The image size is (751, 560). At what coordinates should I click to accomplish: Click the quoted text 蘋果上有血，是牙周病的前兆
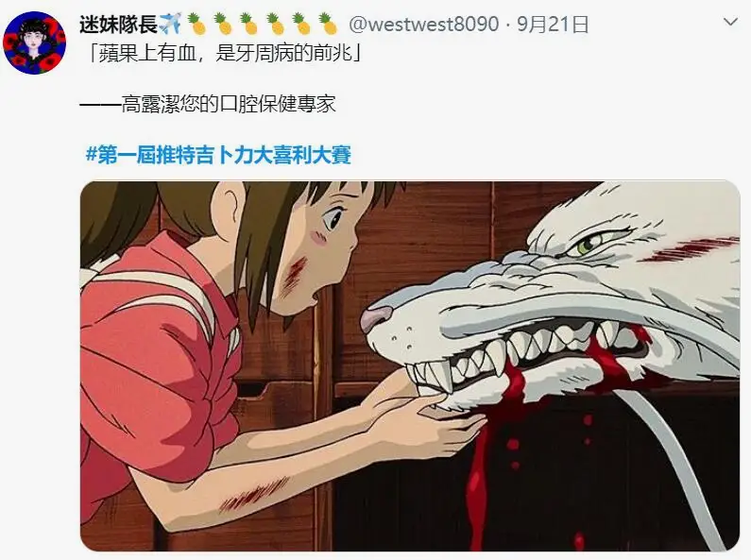point(226,53)
